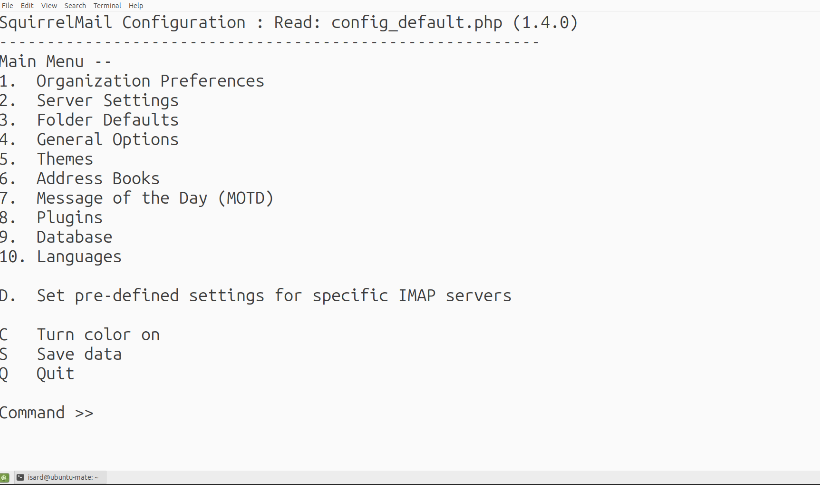
Task: Open the View menu
Action: point(49,5)
